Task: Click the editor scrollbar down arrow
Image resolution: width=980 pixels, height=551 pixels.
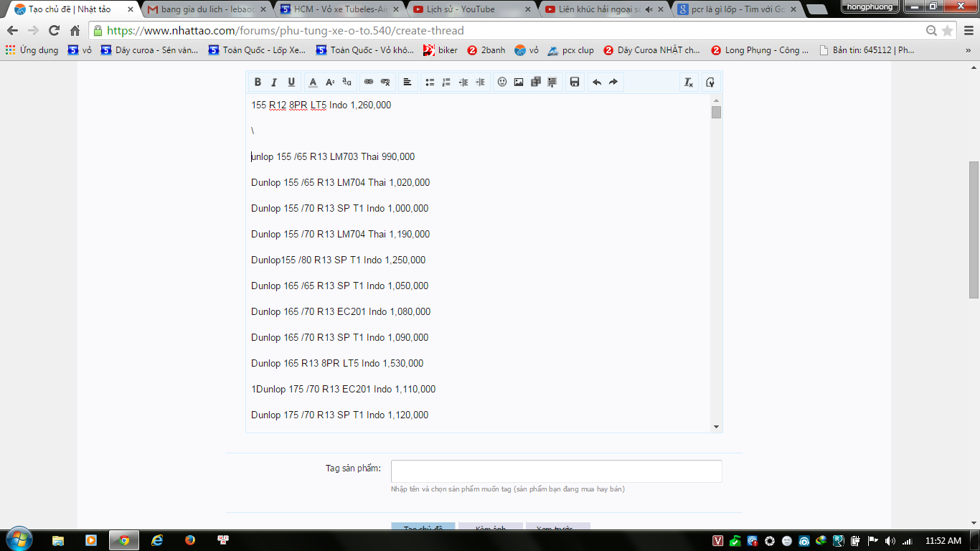Action: 716,427
